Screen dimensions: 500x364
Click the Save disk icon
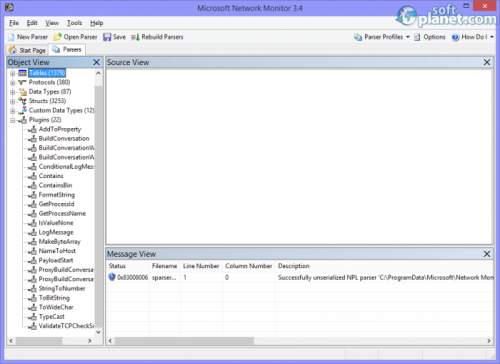coord(107,37)
